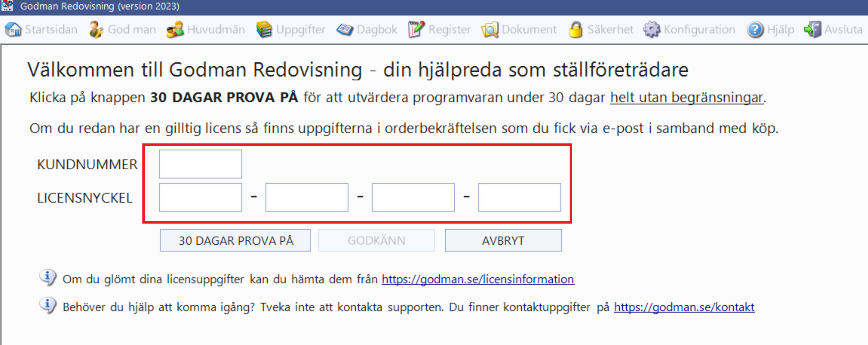Viewport: 868px width, 345px height.
Task: Click the app icon in title bar
Action: pyautogui.click(x=7, y=6)
